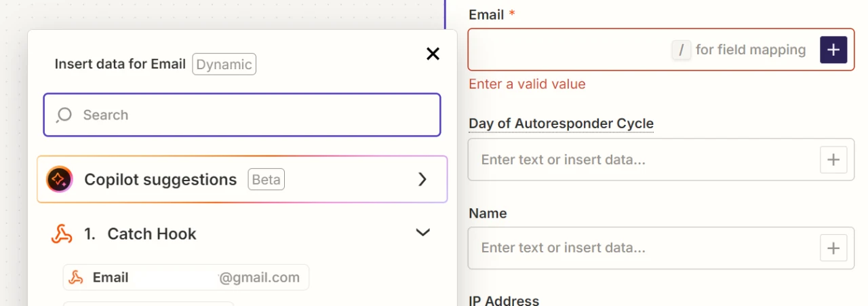Click the webhook icon in the Email pill

click(77, 278)
